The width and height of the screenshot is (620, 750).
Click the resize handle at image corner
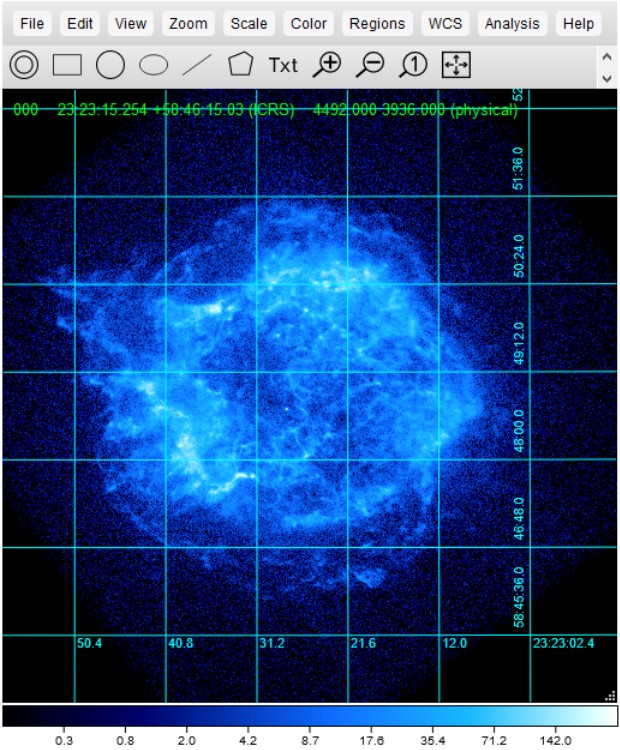click(609, 695)
